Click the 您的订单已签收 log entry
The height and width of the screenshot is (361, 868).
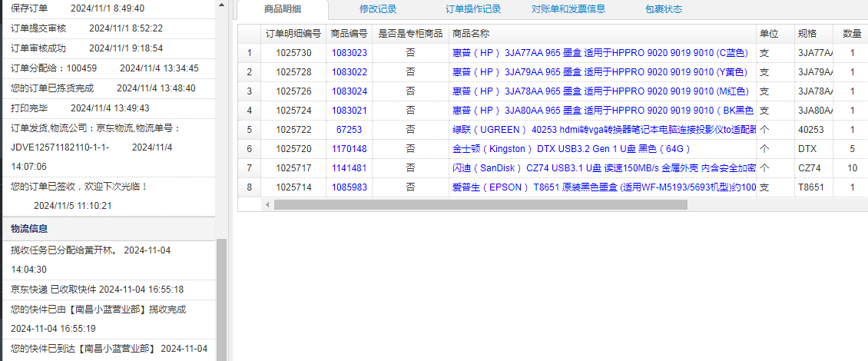108,196
